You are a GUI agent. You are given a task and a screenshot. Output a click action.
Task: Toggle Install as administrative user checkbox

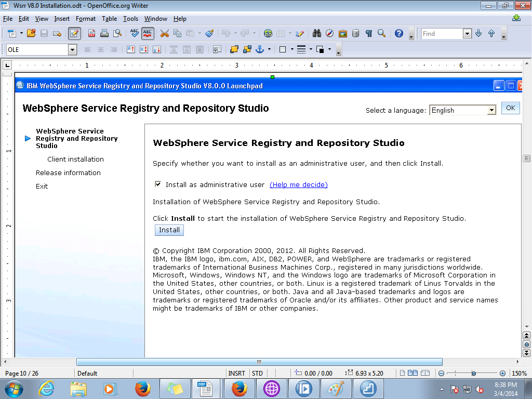click(158, 184)
